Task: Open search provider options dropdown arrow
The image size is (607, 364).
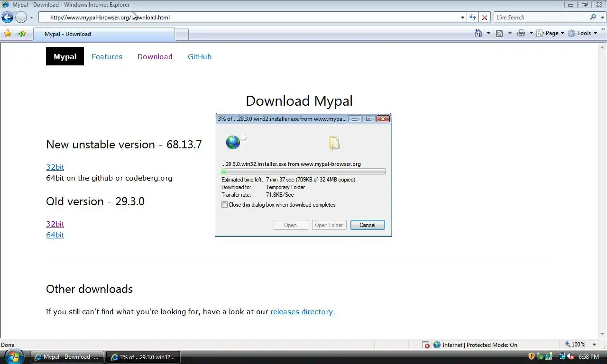Action: point(602,18)
